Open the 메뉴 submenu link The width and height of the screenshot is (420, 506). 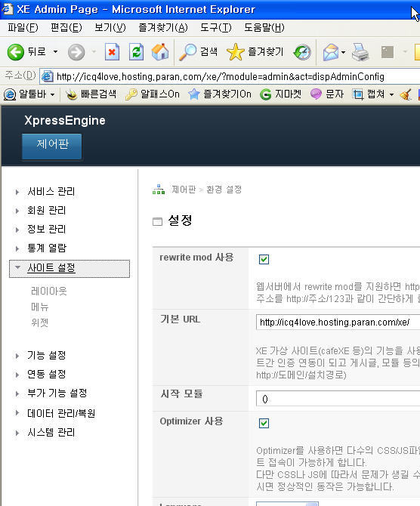click(x=40, y=307)
